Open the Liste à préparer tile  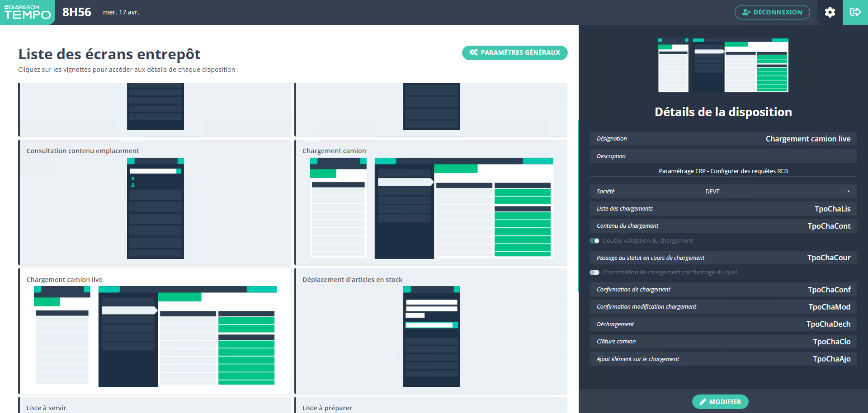[431, 407]
